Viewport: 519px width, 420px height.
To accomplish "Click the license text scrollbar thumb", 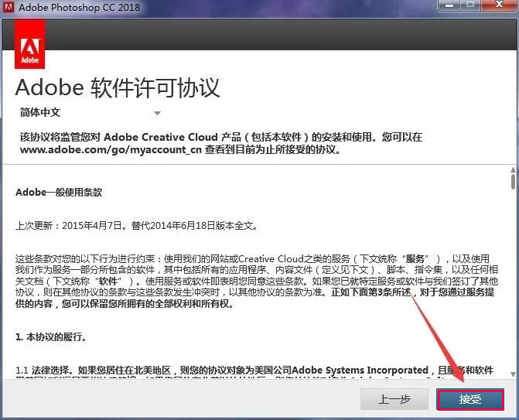I will click(513, 182).
